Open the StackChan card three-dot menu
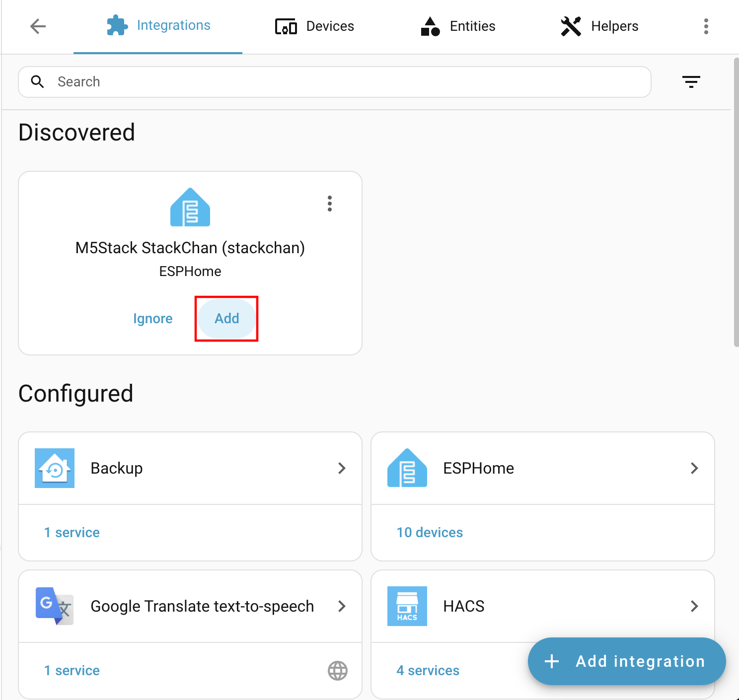Viewport: 739px width, 700px height. 330,204
